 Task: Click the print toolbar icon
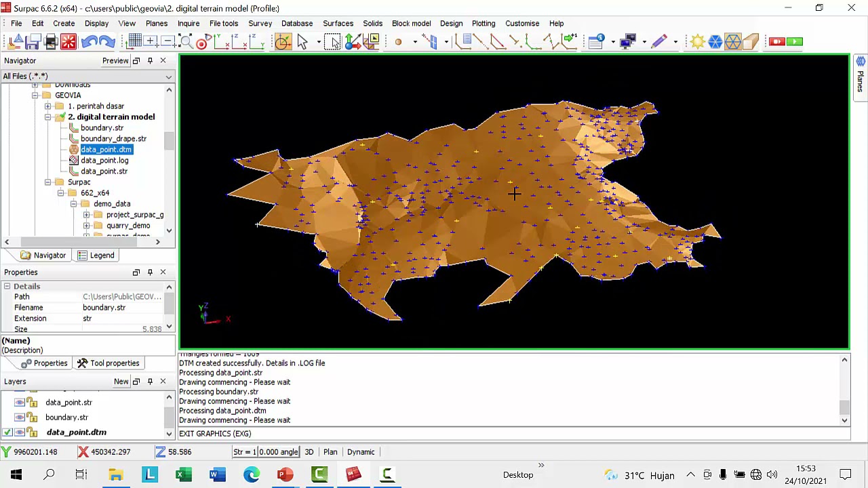(x=50, y=42)
